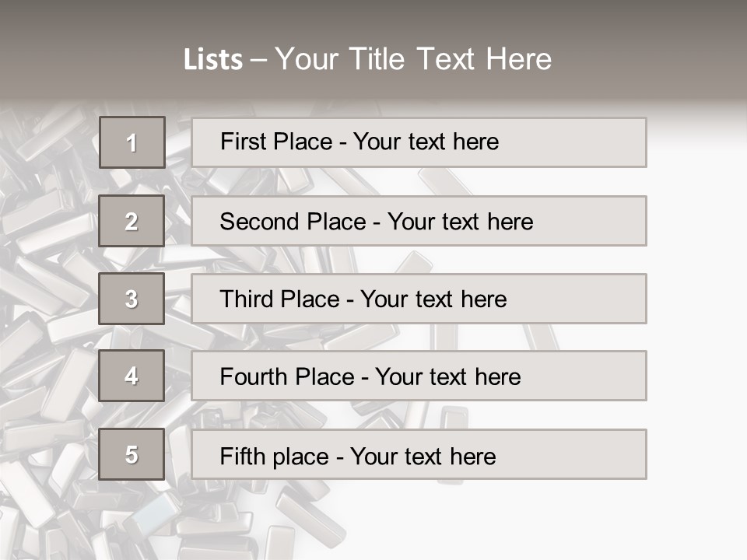Click the words "Fourth Place"
Image resolution: width=747 pixels, height=560 pixels.
287,377
